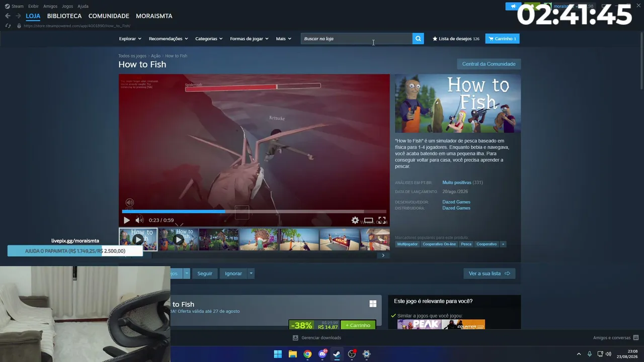644x362 pixels.
Task: Open the wishlist button dropdown arrow
Action: pos(186,274)
